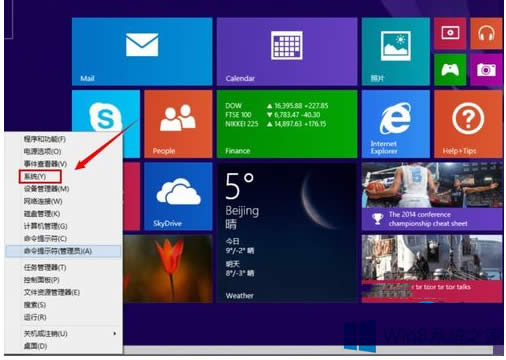Open the Calendar tile
506x360 pixels.
click(x=287, y=52)
